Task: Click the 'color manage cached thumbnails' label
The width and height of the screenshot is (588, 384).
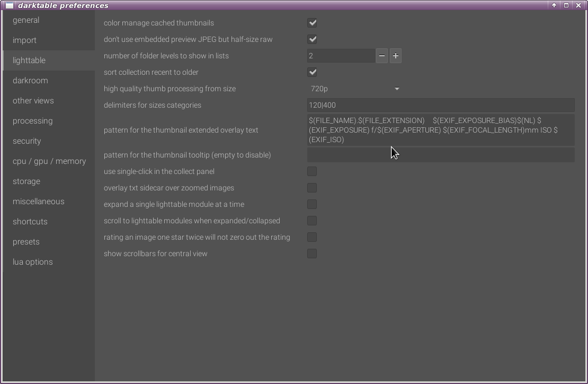Action: (158, 23)
